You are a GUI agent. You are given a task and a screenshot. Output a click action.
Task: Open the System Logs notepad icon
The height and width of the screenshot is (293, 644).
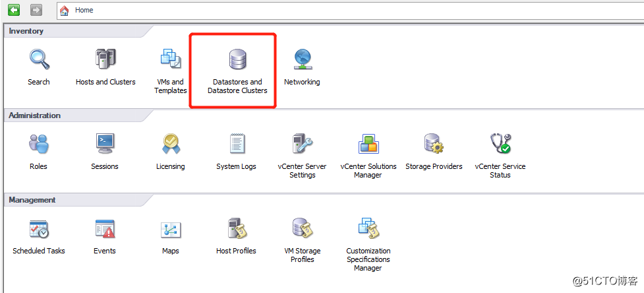point(237,143)
